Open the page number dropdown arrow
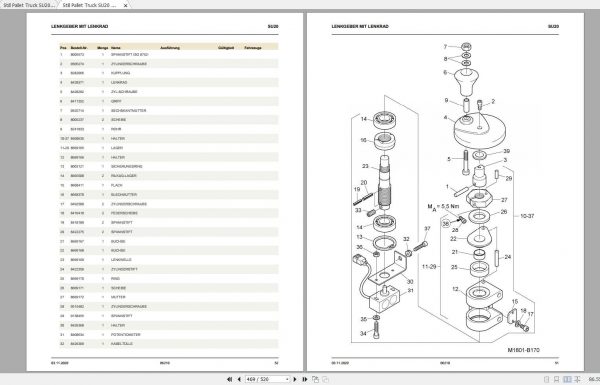The height and width of the screenshot is (385, 600). pos(287,379)
